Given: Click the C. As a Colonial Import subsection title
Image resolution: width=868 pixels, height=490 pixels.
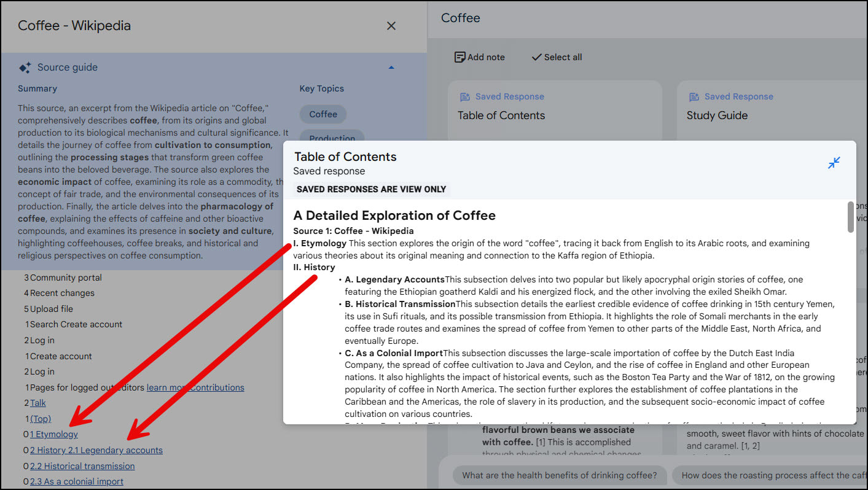Looking at the screenshot, I should (x=394, y=353).
